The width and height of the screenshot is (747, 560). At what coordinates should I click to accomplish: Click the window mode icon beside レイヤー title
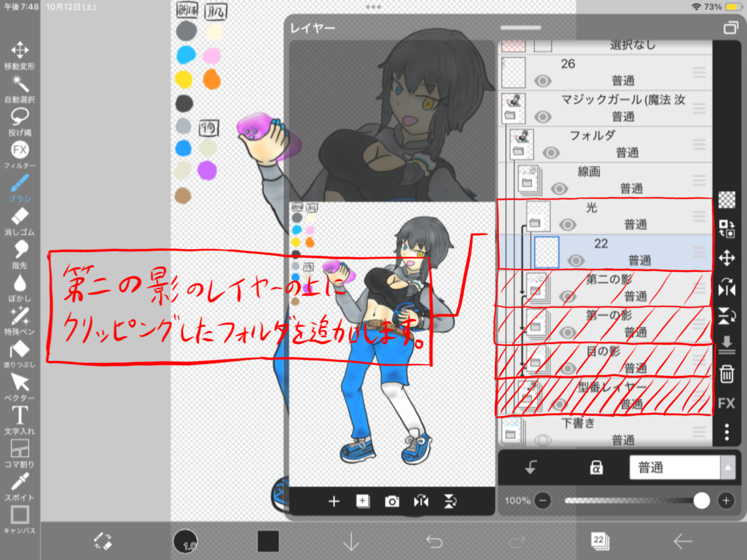(x=730, y=29)
